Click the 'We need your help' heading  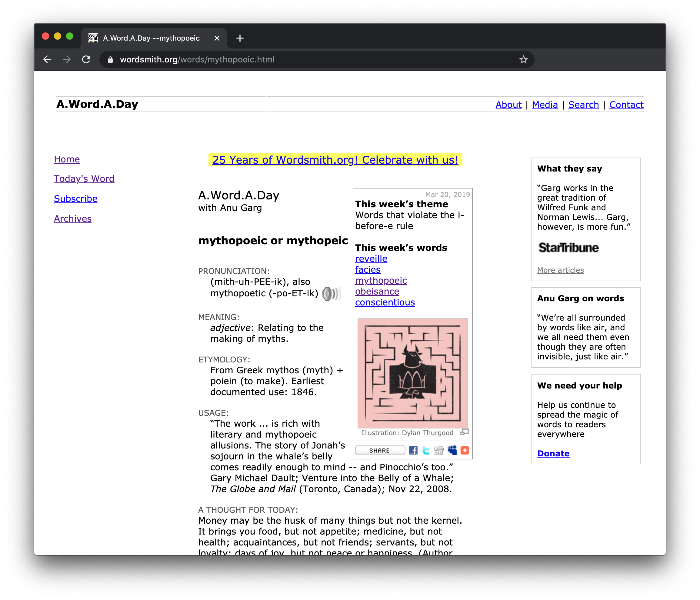pyautogui.click(x=579, y=385)
